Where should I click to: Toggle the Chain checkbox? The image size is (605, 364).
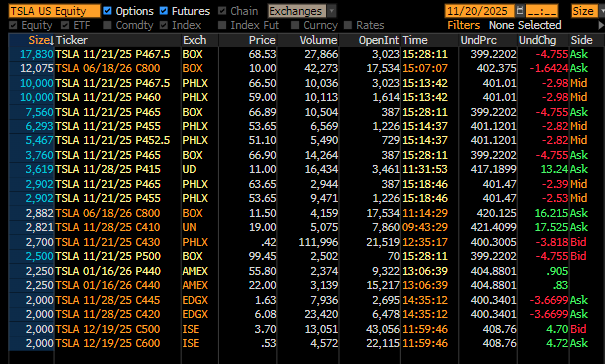[x=222, y=11]
